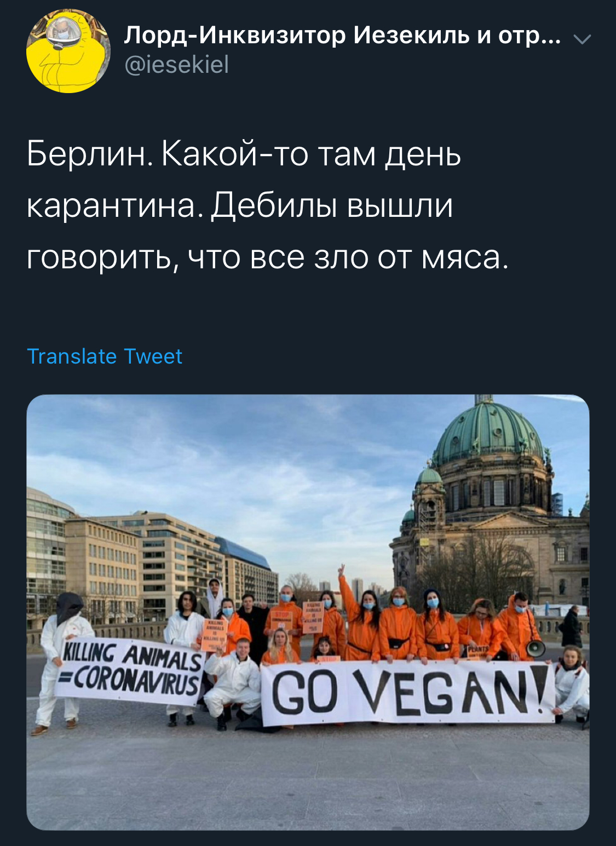Click the word карантина in tweet text
The height and width of the screenshot is (846, 616).
point(111,206)
